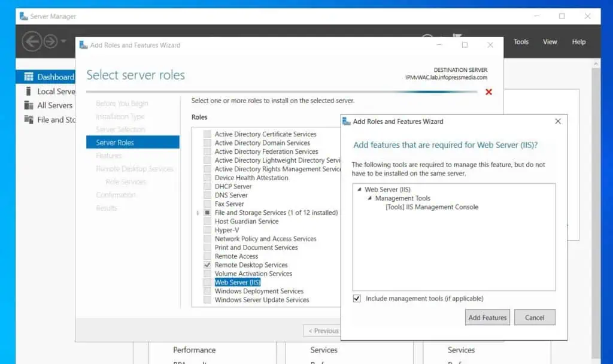The width and height of the screenshot is (613, 364).
Task: Click Web Server (IIS) highlighted role text
Action: pos(237,283)
